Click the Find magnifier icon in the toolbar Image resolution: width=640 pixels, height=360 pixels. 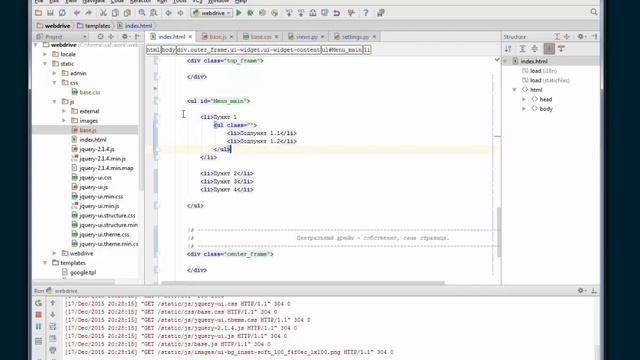[142, 13]
